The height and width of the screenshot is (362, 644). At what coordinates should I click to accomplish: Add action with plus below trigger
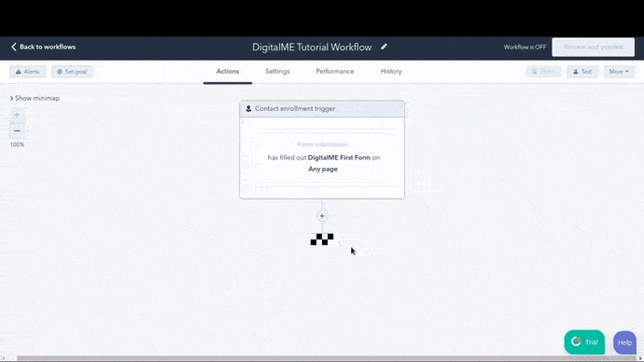pyautogui.click(x=322, y=216)
